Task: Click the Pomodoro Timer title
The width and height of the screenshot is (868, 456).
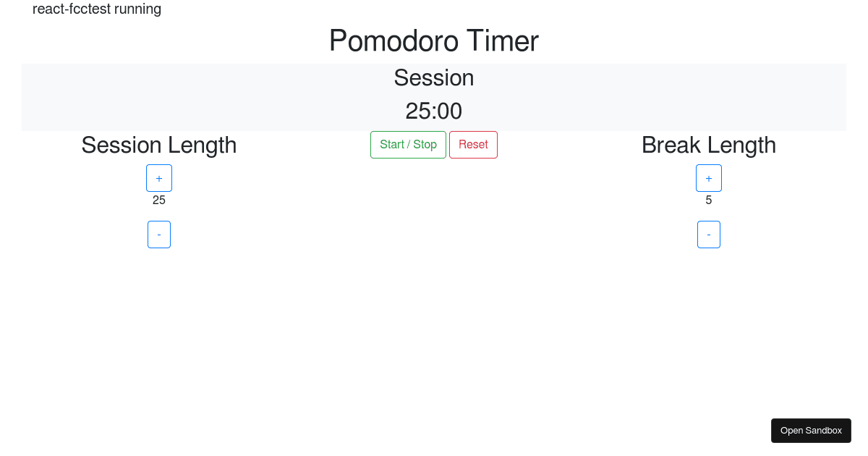Action: point(434,41)
